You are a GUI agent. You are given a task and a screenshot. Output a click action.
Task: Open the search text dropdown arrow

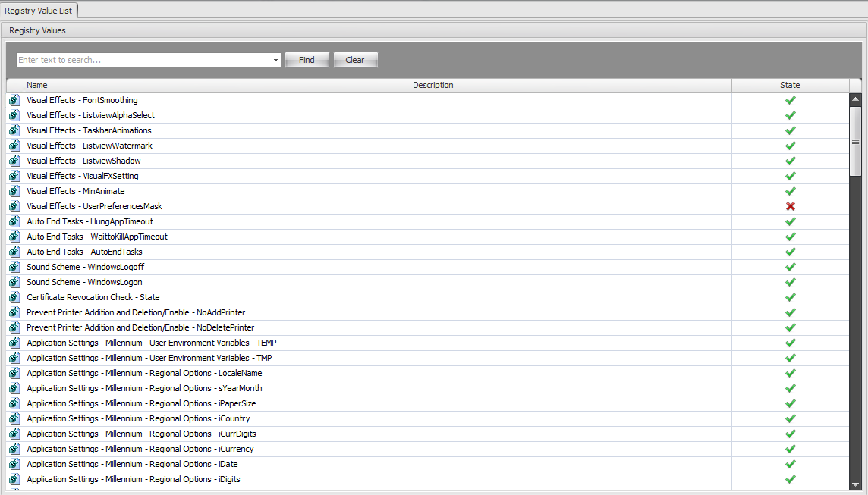(x=275, y=60)
